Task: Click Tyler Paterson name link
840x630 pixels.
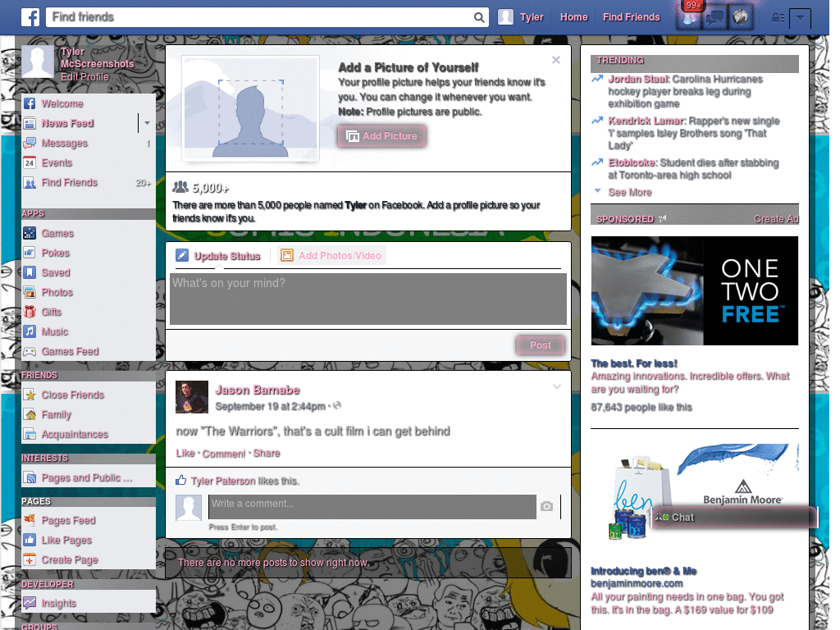Action: click(x=223, y=481)
